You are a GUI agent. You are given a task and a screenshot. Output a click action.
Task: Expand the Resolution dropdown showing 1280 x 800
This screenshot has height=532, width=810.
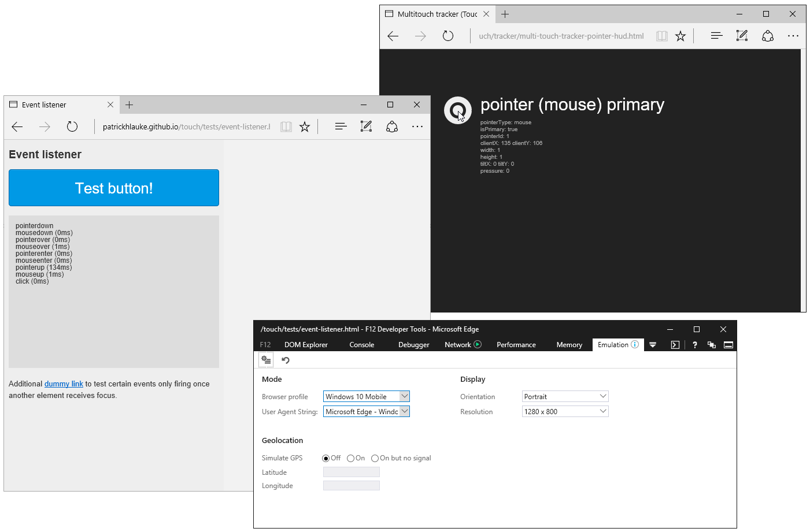602,411
